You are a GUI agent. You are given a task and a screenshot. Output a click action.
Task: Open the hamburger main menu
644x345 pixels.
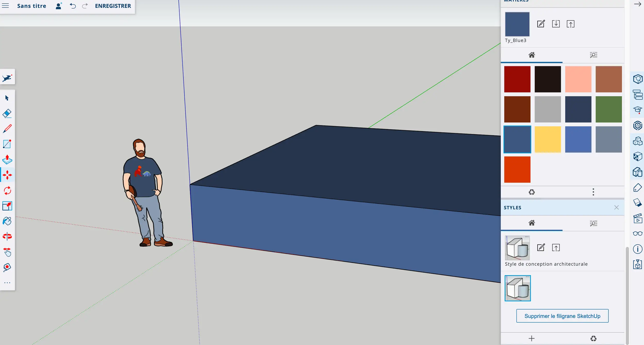point(5,6)
